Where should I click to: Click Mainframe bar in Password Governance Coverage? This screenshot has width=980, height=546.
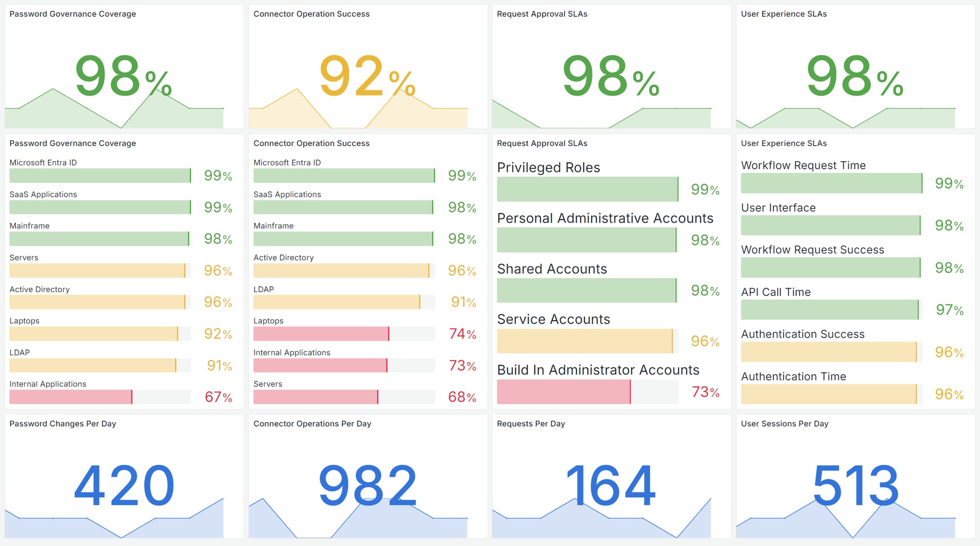[x=100, y=239]
